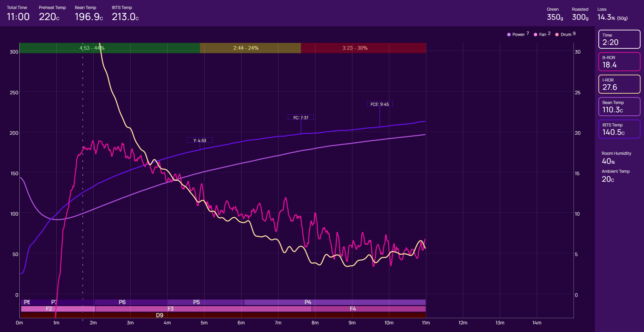Click the P4 power segment
644x332 pixels.
pos(334,302)
